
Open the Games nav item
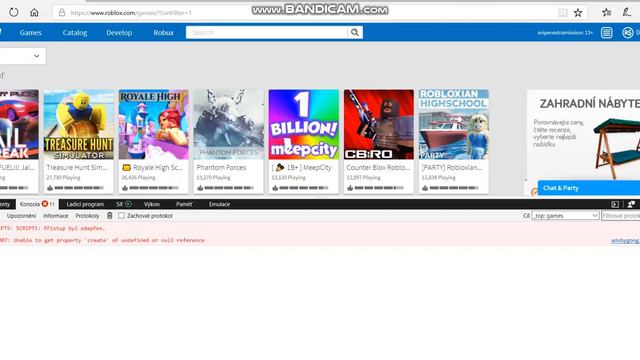[x=31, y=33]
